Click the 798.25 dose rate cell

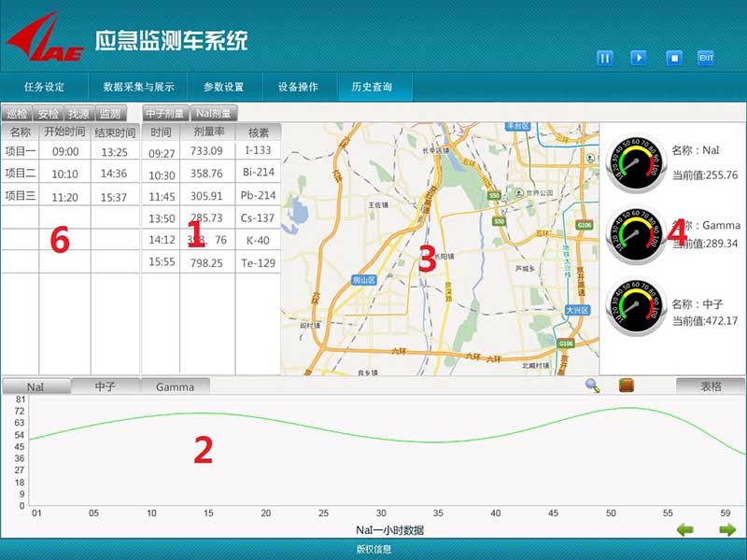point(206,262)
